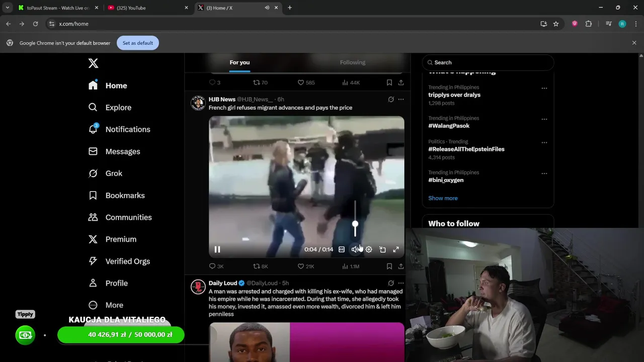Enter fullscreen on the video player
644x362 pixels.
click(x=396, y=249)
